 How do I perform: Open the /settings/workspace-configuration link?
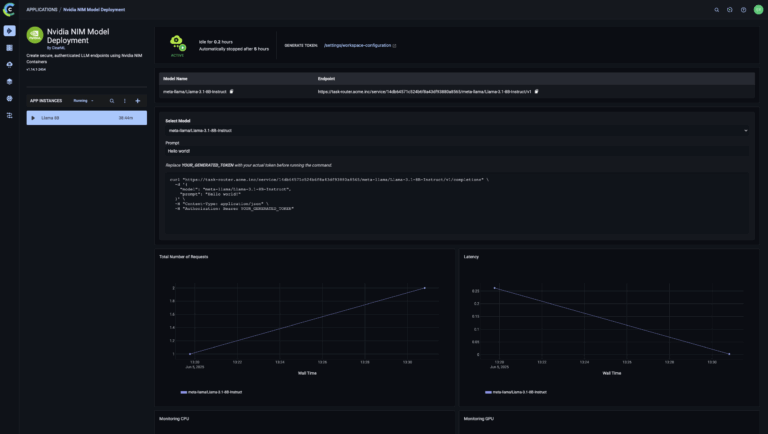click(x=358, y=45)
